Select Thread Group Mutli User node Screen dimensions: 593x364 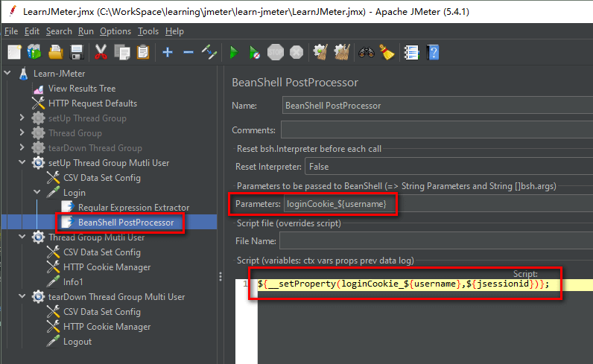(96, 237)
